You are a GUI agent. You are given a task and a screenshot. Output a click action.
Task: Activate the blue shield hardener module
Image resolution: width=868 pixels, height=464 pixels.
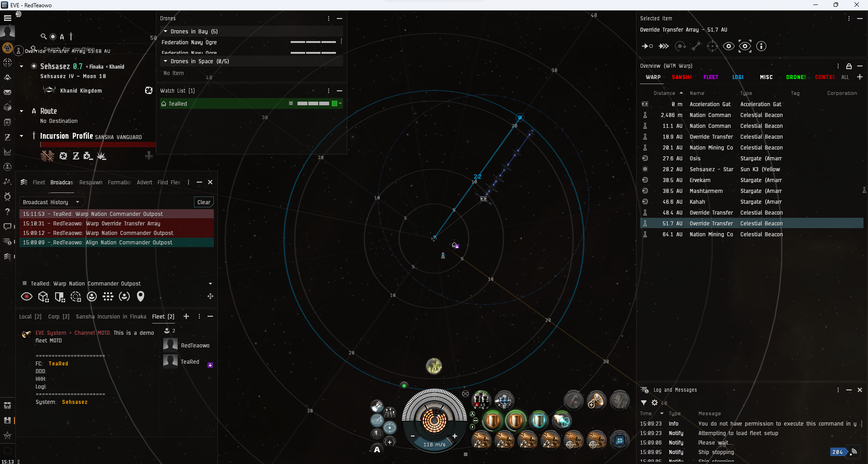539,421
